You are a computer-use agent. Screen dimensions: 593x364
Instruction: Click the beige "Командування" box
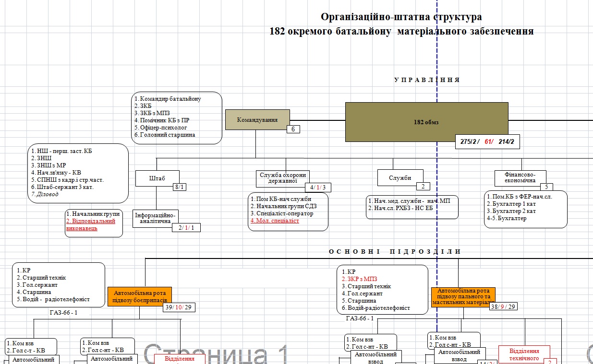pos(258,119)
